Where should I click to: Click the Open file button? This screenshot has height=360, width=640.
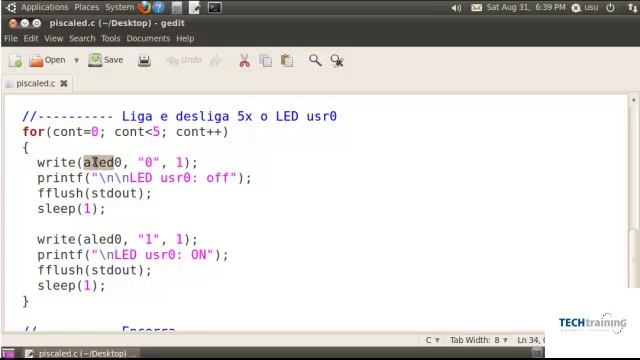47,60
